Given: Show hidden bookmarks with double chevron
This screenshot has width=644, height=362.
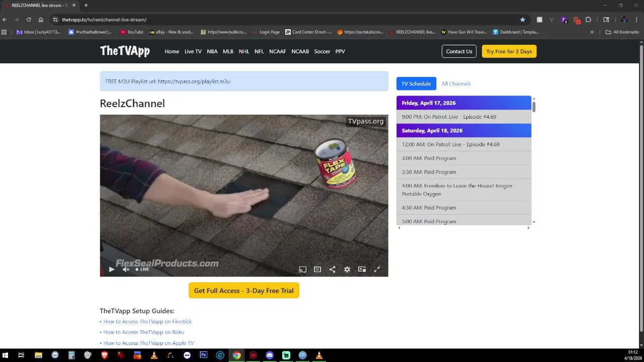Looking at the screenshot, I should (x=592, y=32).
